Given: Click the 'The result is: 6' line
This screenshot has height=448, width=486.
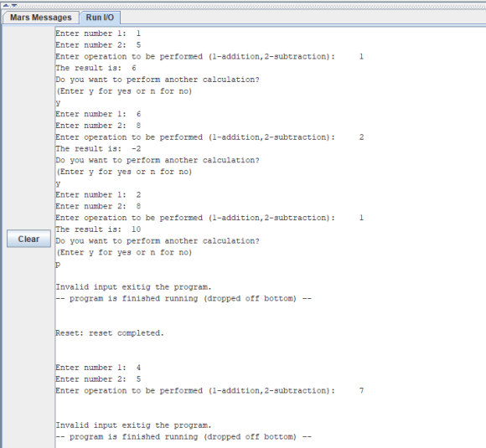Looking at the screenshot, I should coord(96,68).
